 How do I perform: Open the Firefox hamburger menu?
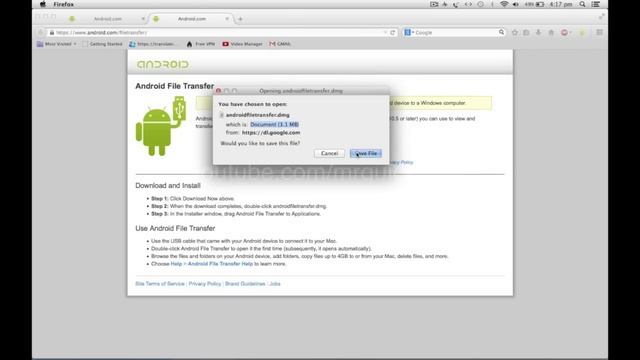tap(599, 32)
